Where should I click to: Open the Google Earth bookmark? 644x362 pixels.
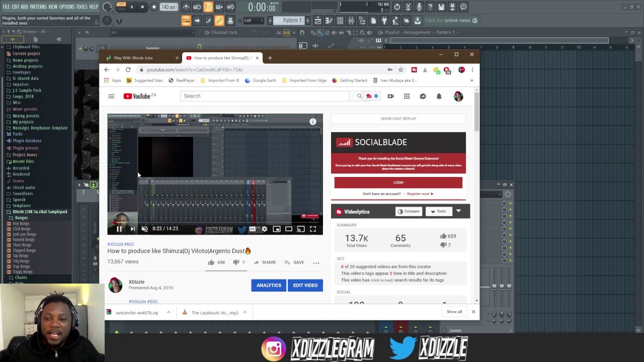pos(261,80)
